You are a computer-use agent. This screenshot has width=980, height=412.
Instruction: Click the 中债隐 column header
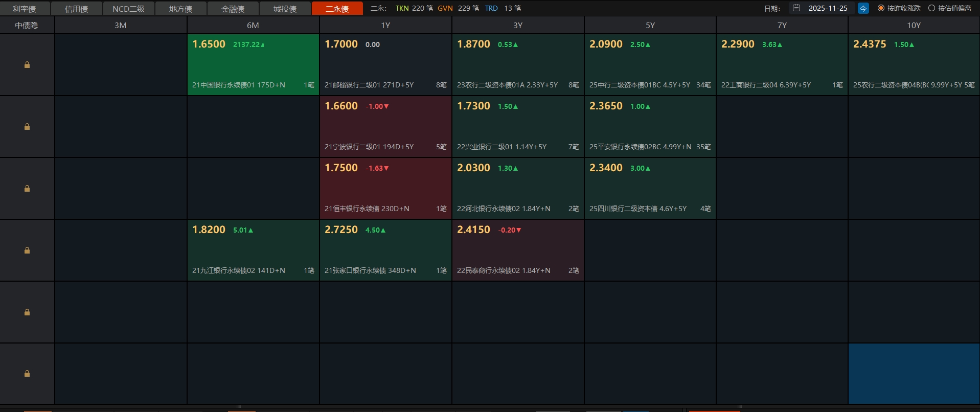point(27,25)
